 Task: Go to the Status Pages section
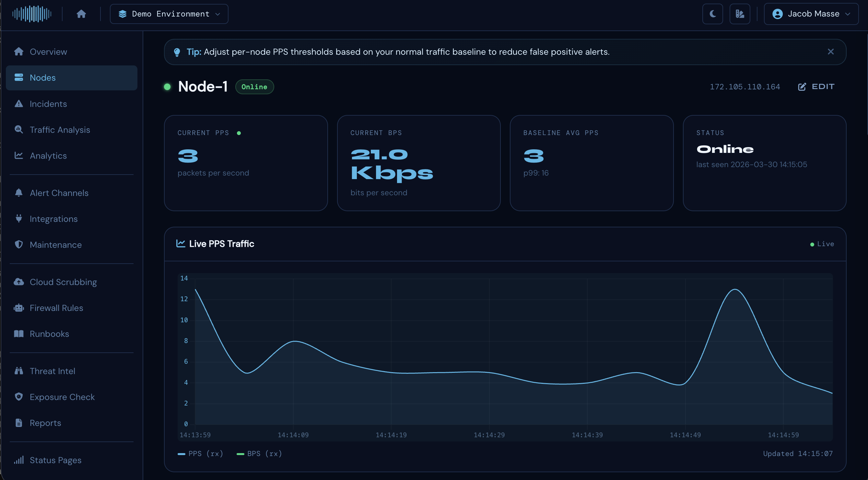55,460
